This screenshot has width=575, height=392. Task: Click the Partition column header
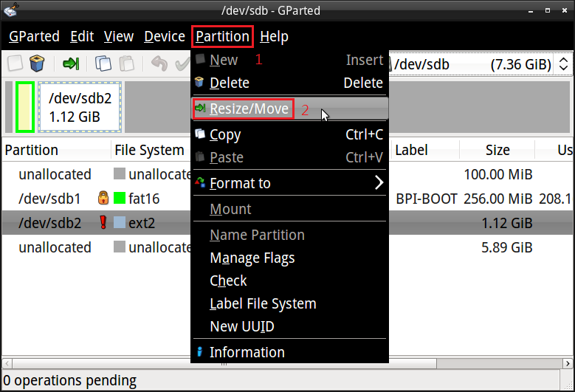pos(31,150)
